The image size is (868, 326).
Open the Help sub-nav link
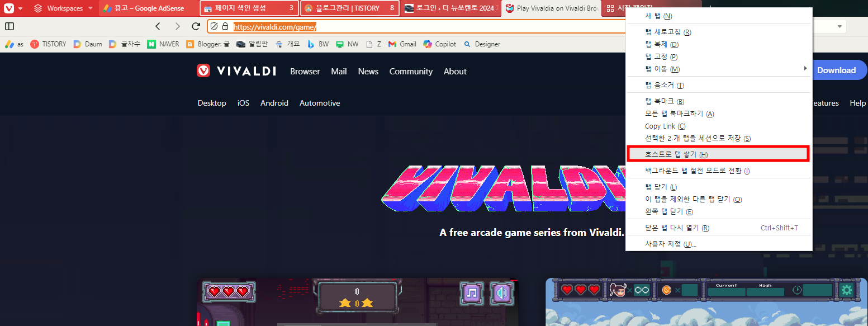(x=858, y=103)
